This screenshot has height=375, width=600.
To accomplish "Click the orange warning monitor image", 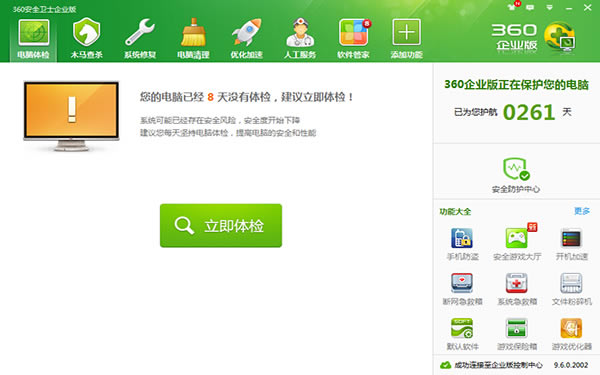I will point(71,115).
